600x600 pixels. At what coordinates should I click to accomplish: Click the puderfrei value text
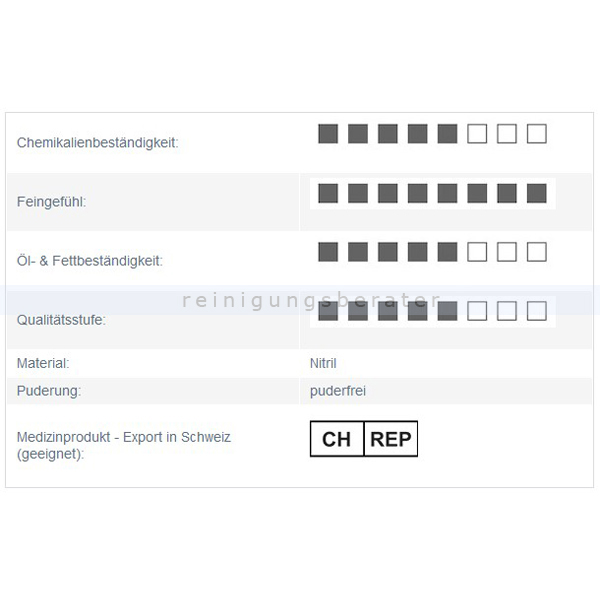[338, 391]
